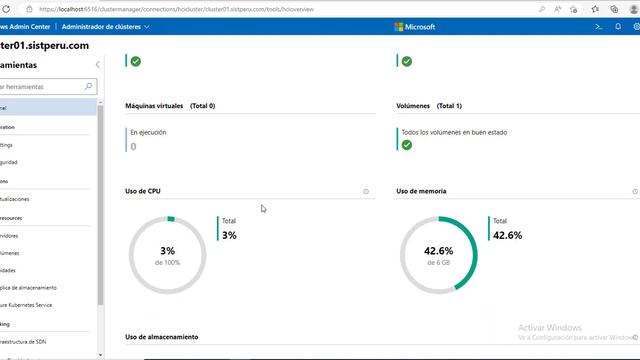This screenshot has width=640, height=360.
Task: Open the browser zoom search icon
Action: pos(542,9)
